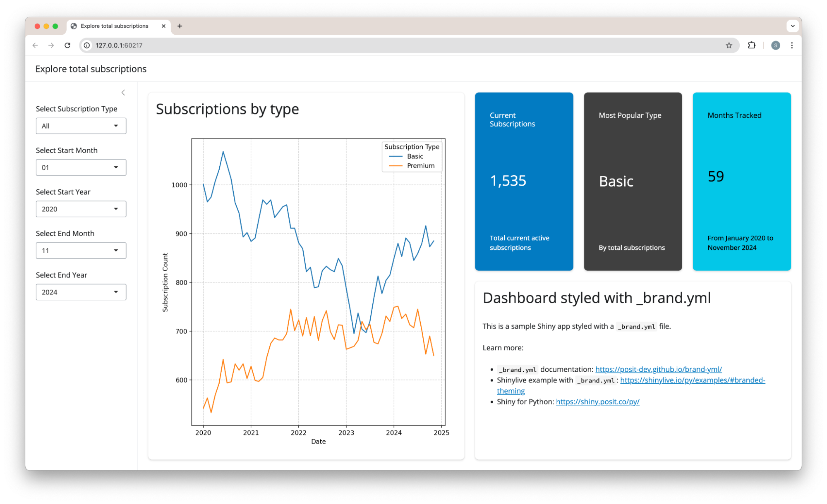Image resolution: width=827 pixels, height=504 pixels.
Task: Click the browser back arrow
Action: pos(35,45)
